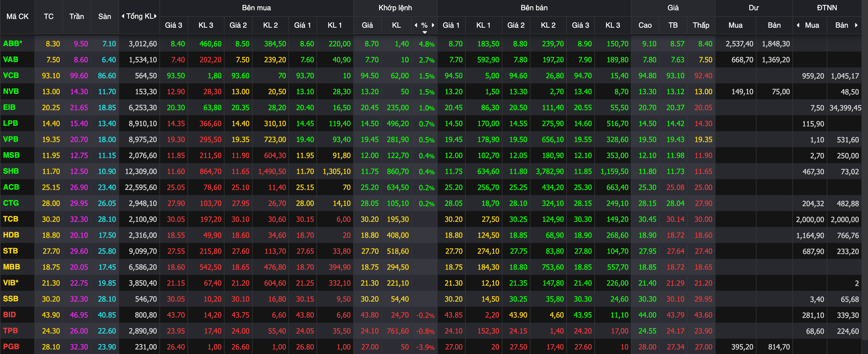The height and width of the screenshot is (354, 868).
Task: Click the ĐTNN group header
Action: [x=827, y=8]
